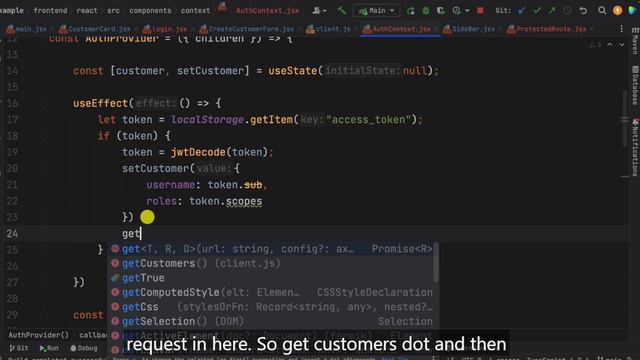Open the Debug tool window button
Image resolution: width=640 pixels, height=360 pixels.
click(x=84, y=348)
